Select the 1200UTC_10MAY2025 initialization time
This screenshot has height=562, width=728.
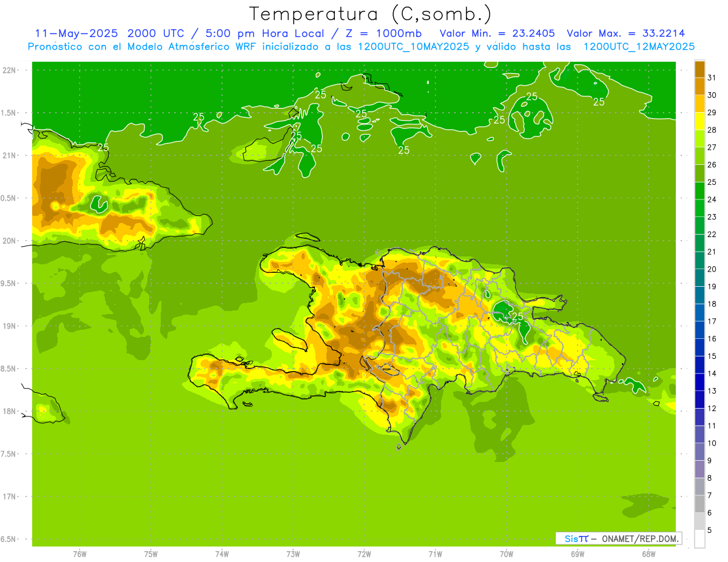tap(414, 47)
